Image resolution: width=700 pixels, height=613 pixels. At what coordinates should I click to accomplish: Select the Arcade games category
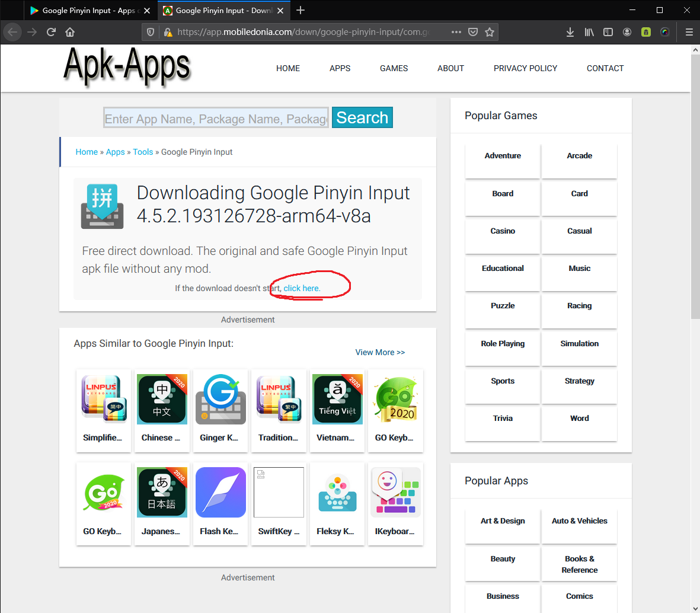coord(580,161)
